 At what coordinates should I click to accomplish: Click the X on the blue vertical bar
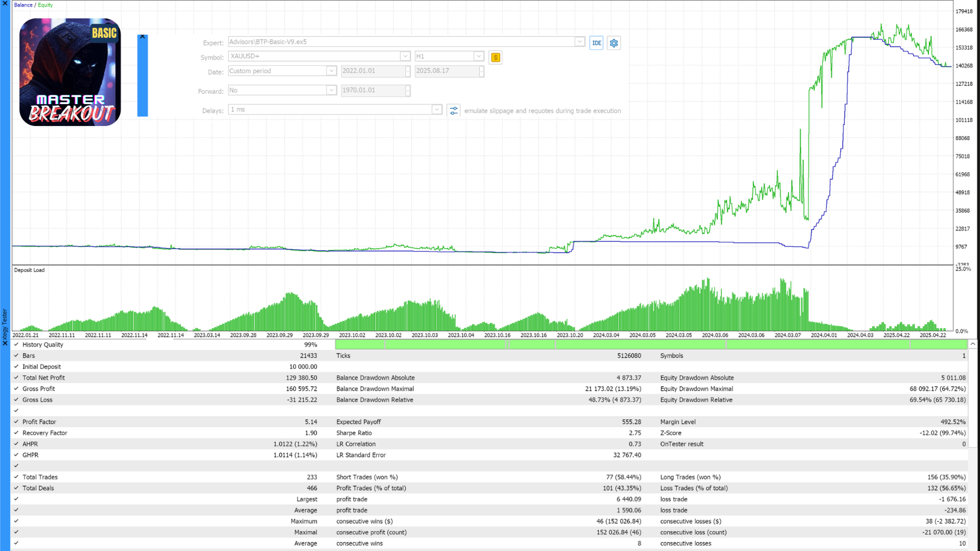click(x=142, y=37)
